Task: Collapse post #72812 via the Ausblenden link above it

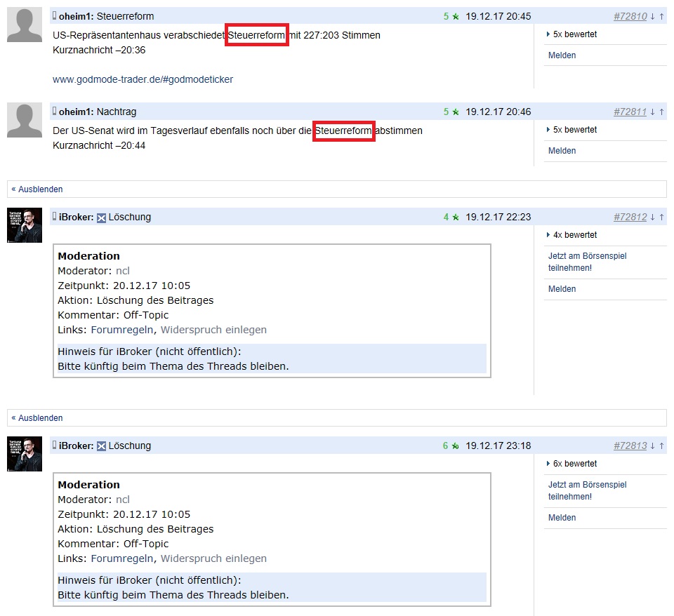Action: 37,189
